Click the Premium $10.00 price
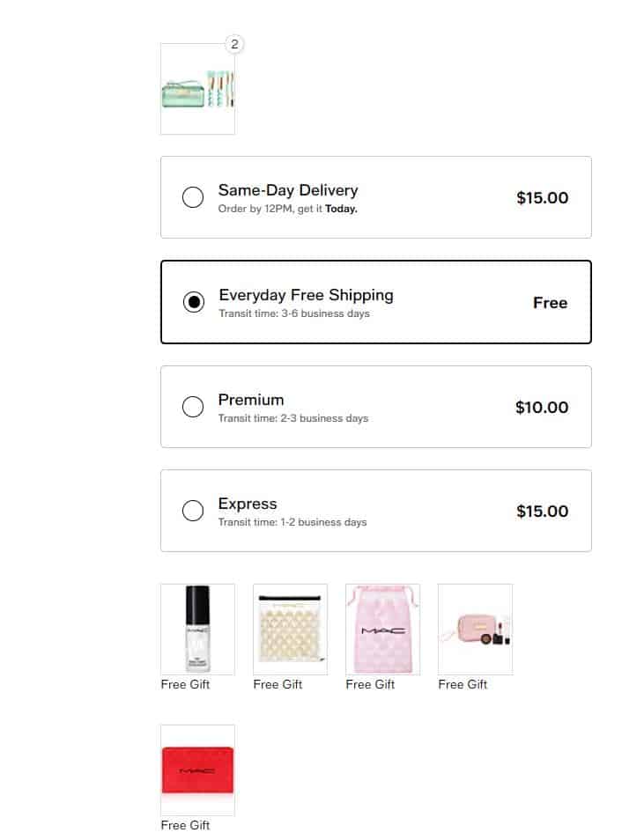The width and height of the screenshot is (622, 840). point(542,407)
